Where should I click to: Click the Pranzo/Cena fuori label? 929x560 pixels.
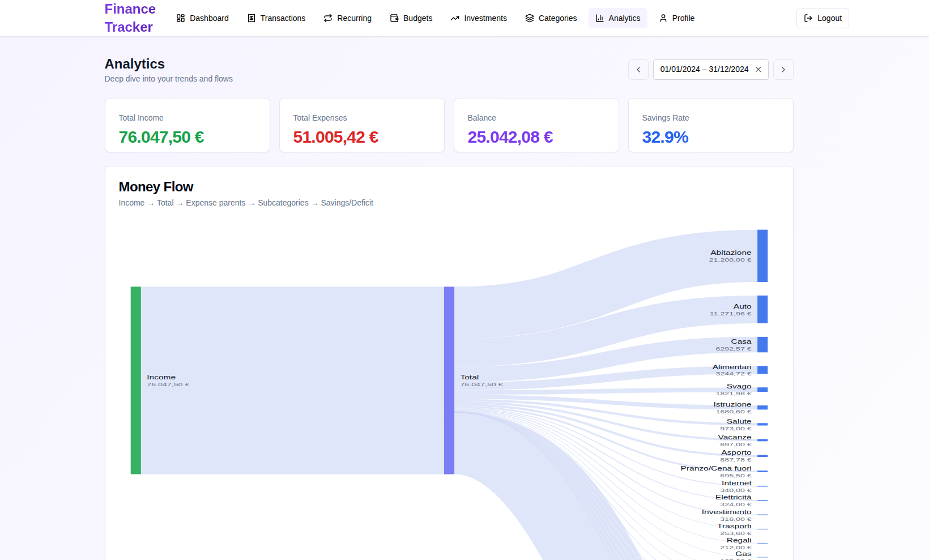coord(716,468)
